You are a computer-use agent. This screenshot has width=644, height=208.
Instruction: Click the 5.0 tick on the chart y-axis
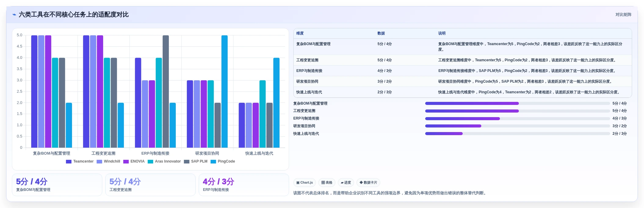pos(20,35)
